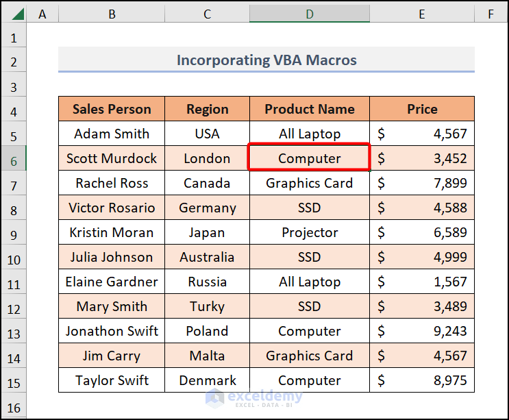Click the 'Product Name' header cell
This screenshot has height=420, width=509.
tap(310, 109)
